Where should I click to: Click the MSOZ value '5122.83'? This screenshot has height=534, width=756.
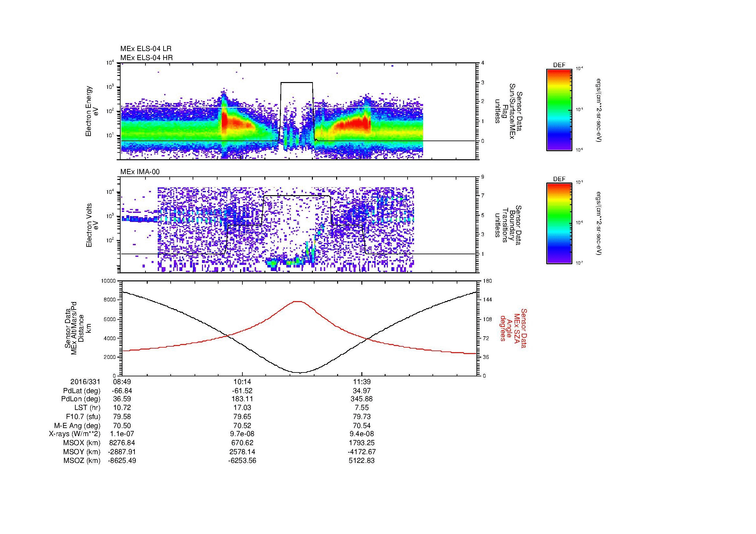click(x=362, y=461)
